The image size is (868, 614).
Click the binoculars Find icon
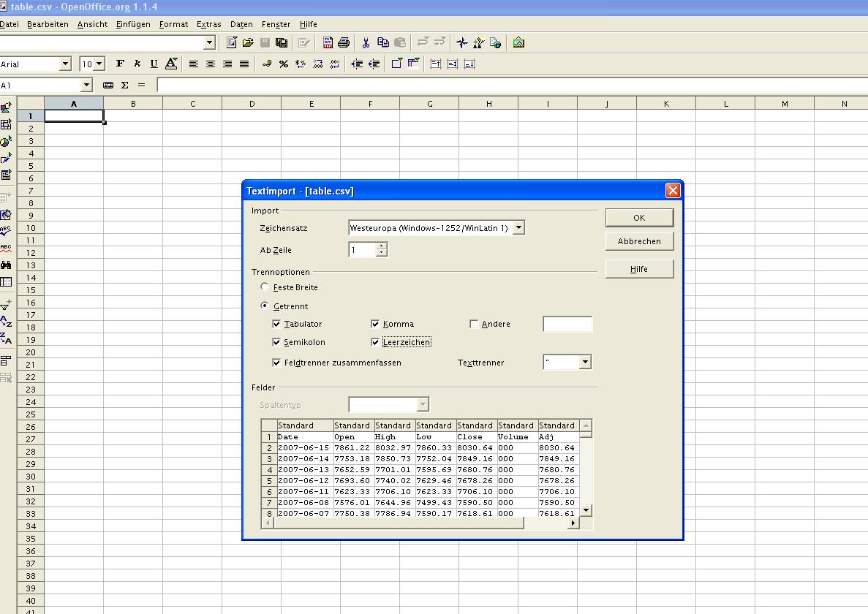click(x=6, y=265)
